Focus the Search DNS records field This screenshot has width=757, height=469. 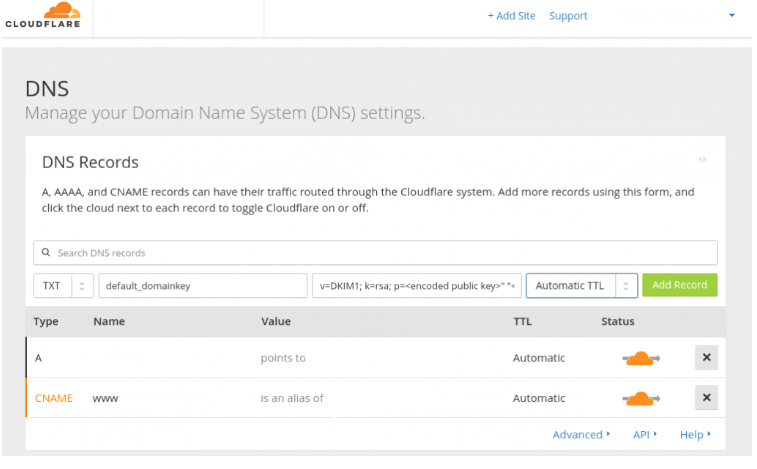pyautogui.click(x=375, y=253)
